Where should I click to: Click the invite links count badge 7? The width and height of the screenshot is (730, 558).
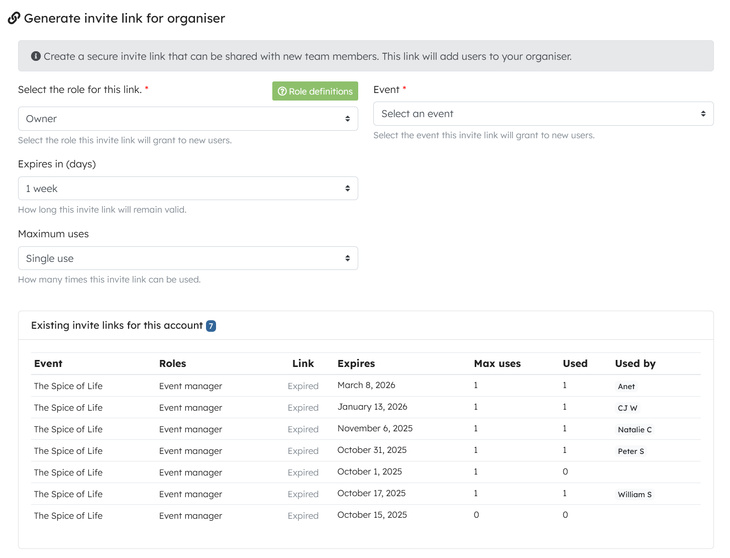pos(211,326)
